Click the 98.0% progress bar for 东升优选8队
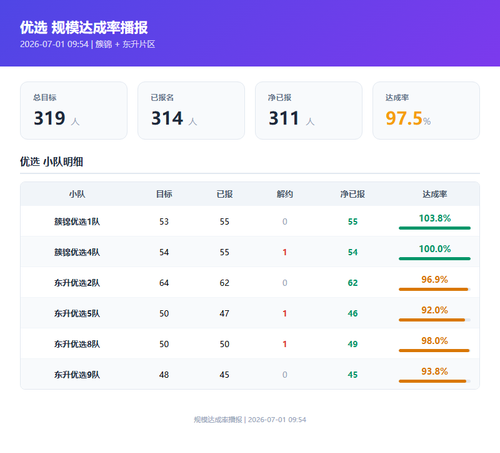Screen dimensions: 500x453 [435, 351]
